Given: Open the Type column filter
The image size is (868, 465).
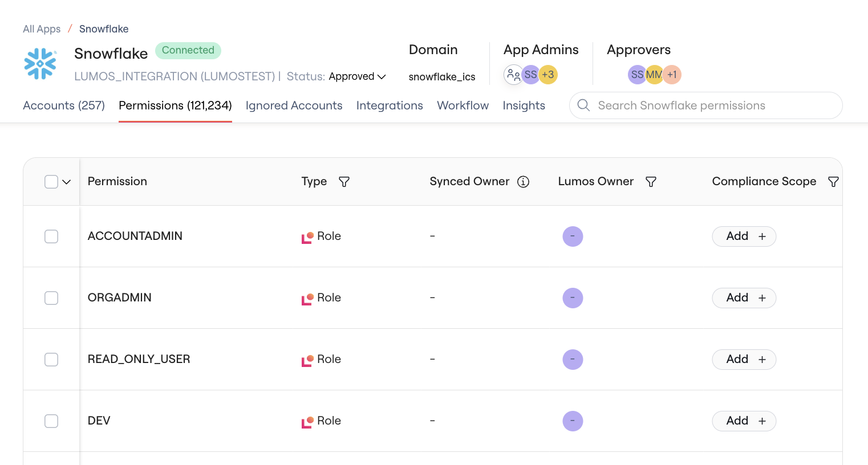Looking at the screenshot, I should tap(344, 182).
